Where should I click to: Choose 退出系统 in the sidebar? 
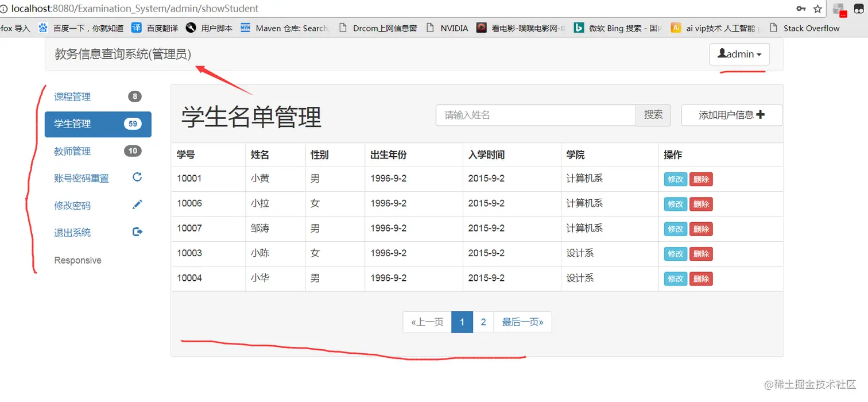point(98,233)
